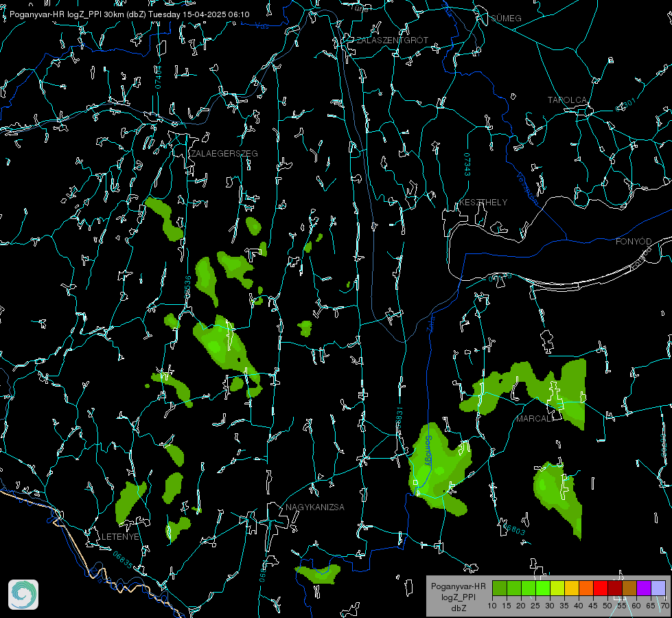672x618 pixels.
Task: Select the MARCALI city label
Action: (x=534, y=418)
